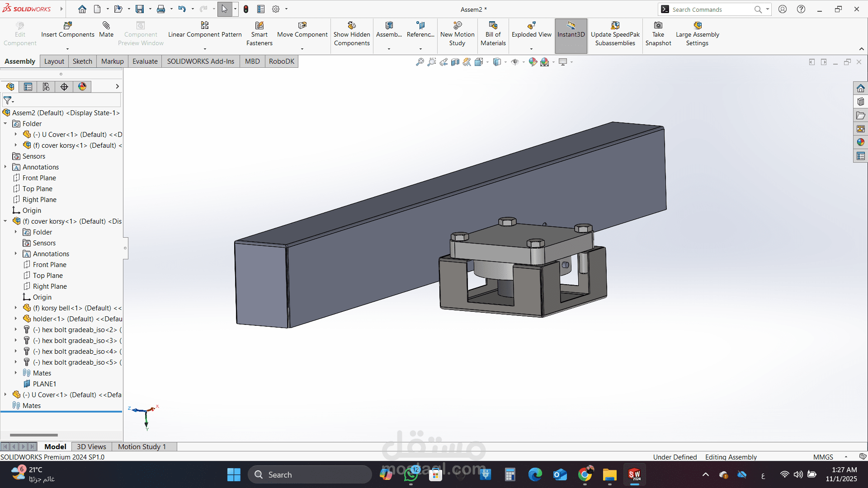
Task: Click the Rebuild traffic light icon
Action: coord(246,9)
